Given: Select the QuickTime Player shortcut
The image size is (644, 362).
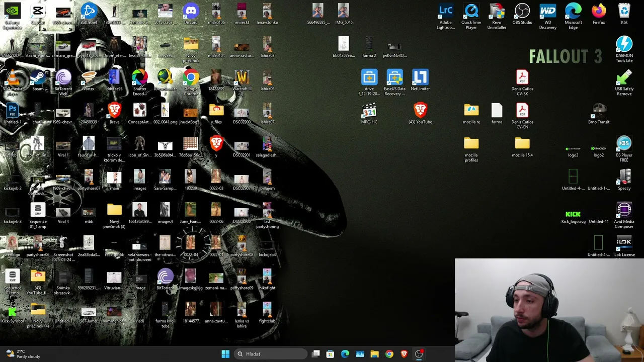Looking at the screenshot, I should click(x=471, y=17).
